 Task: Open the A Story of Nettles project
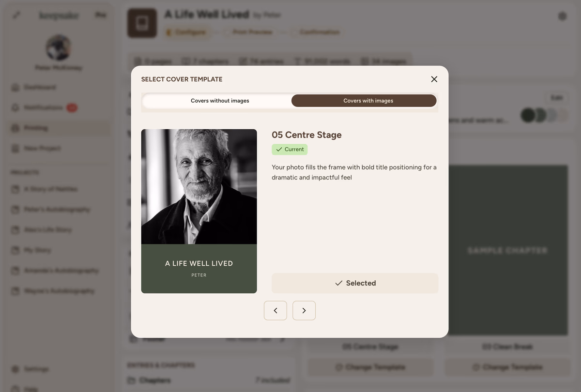[x=50, y=189]
